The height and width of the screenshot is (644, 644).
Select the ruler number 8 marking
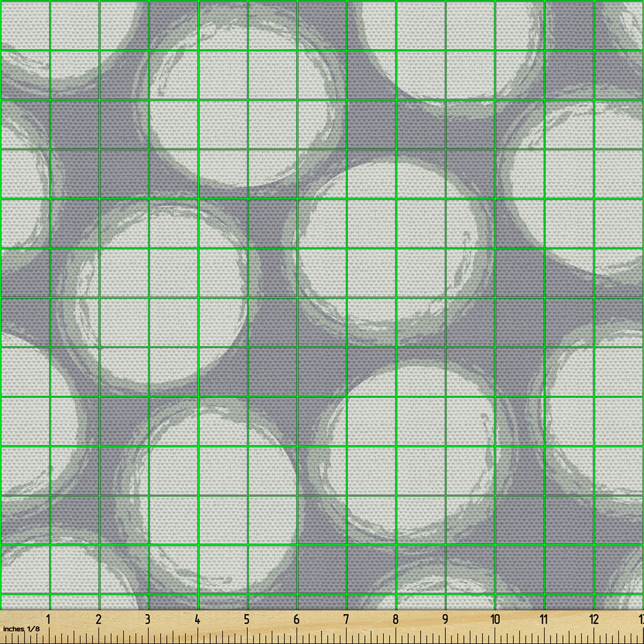point(395,620)
